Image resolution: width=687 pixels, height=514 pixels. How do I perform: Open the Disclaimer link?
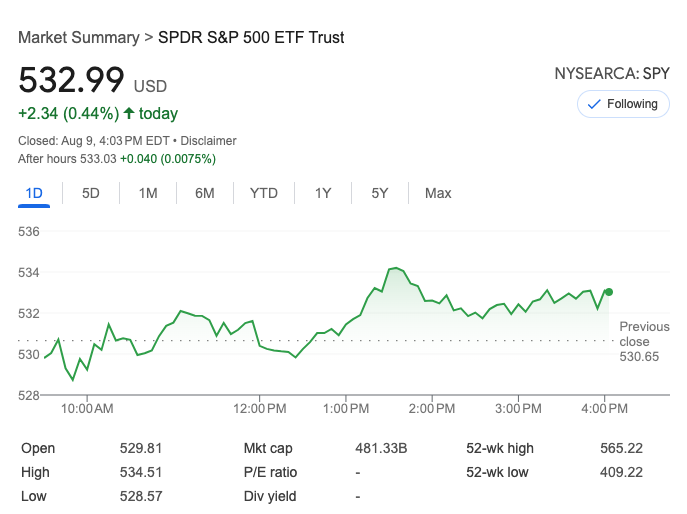[x=208, y=141]
